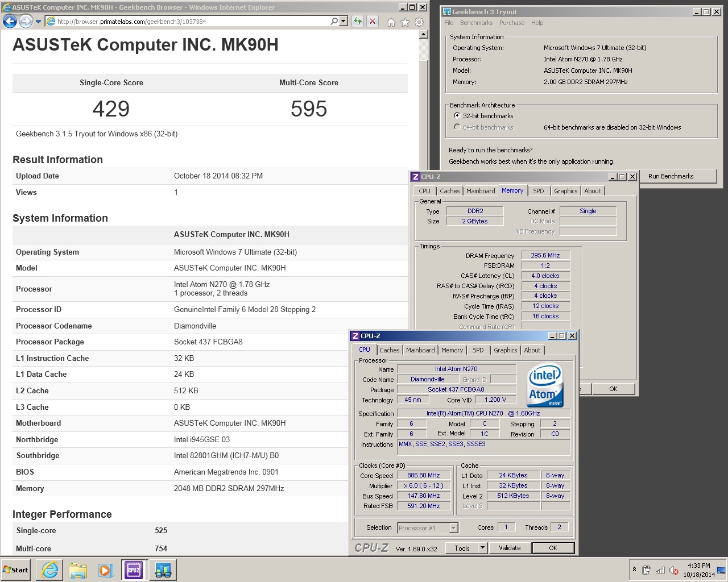Screen dimensions: 728x582
Task: Click the IE address bar URL field
Action: click(192, 22)
